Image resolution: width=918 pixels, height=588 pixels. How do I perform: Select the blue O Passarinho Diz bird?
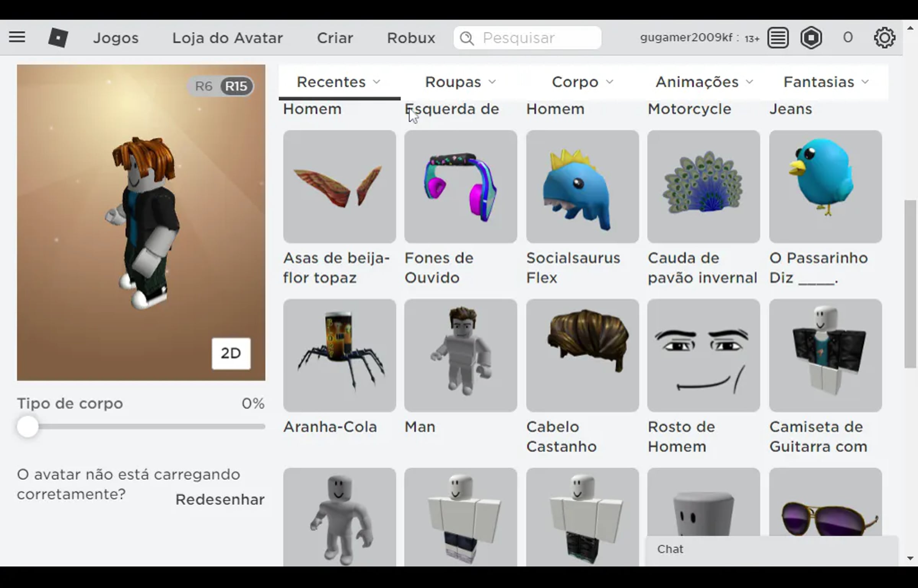click(x=825, y=187)
